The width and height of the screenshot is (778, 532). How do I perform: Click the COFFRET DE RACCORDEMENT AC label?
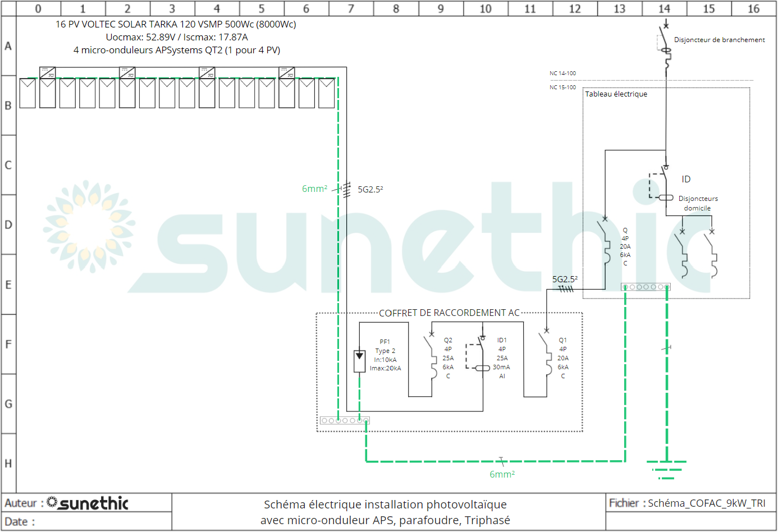(449, 313)
